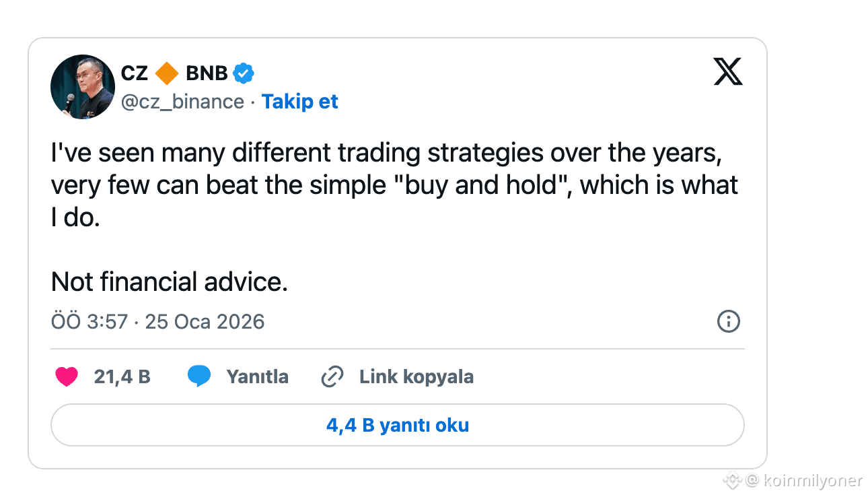This screenshot has height=497, width=868.
Task: Click the watermark logo beside koinmilyoner
Action: coord(732,480)
